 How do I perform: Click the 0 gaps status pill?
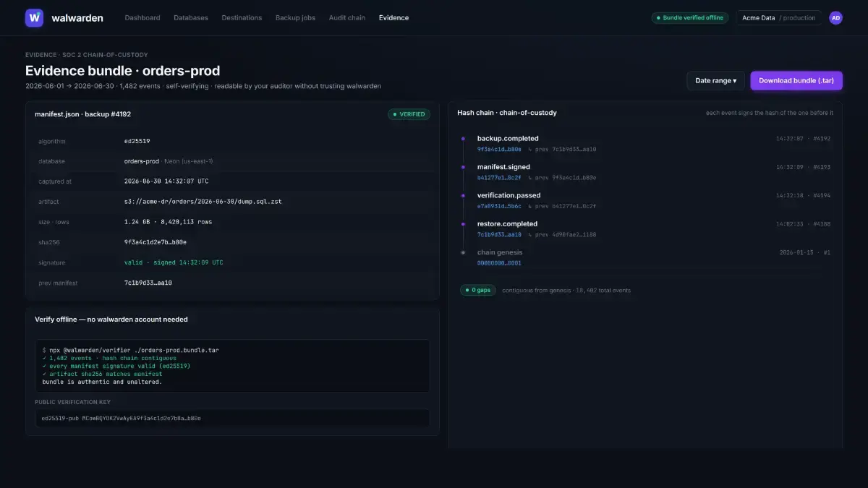click(477, 290)
